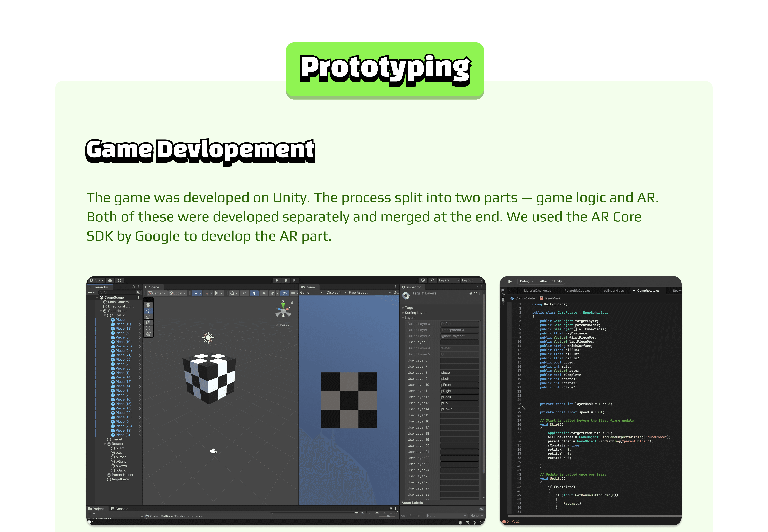Screen dimensions: 768x532
Task: Toggle the Inspector panel lock
Action: click(x=477, y=287)
